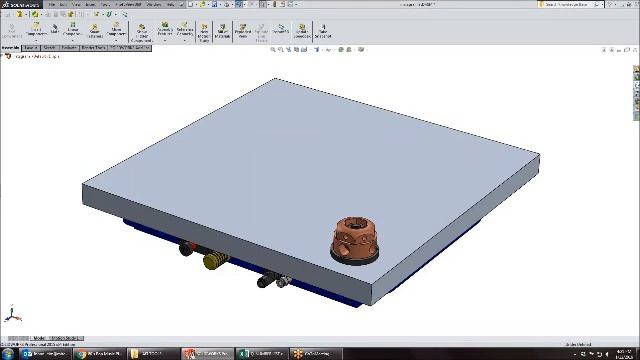Open the Edit menu
The image size is (640, 360).
[x=63, y=4]
